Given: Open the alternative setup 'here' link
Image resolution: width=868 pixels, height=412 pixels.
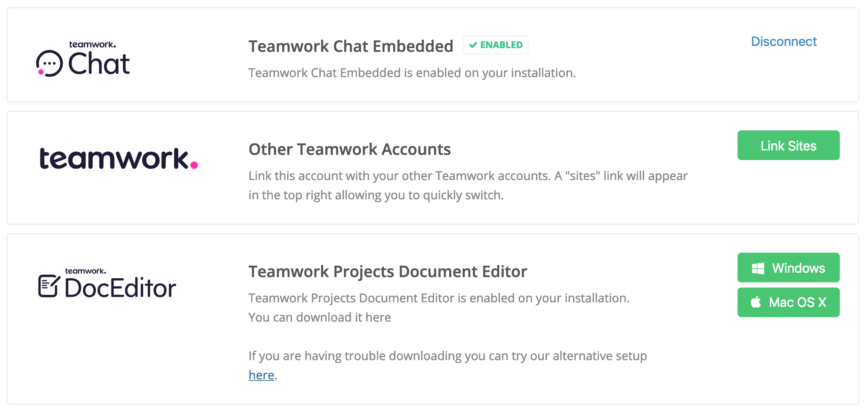Looking at the screenshot, I should [261, 375].
